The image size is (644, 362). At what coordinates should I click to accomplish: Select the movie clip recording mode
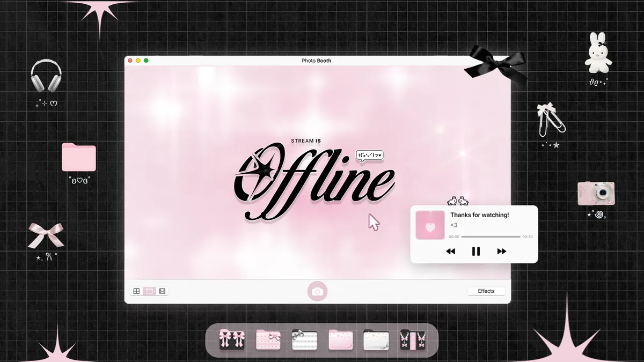pyautogui.click(x=162, y=291)
